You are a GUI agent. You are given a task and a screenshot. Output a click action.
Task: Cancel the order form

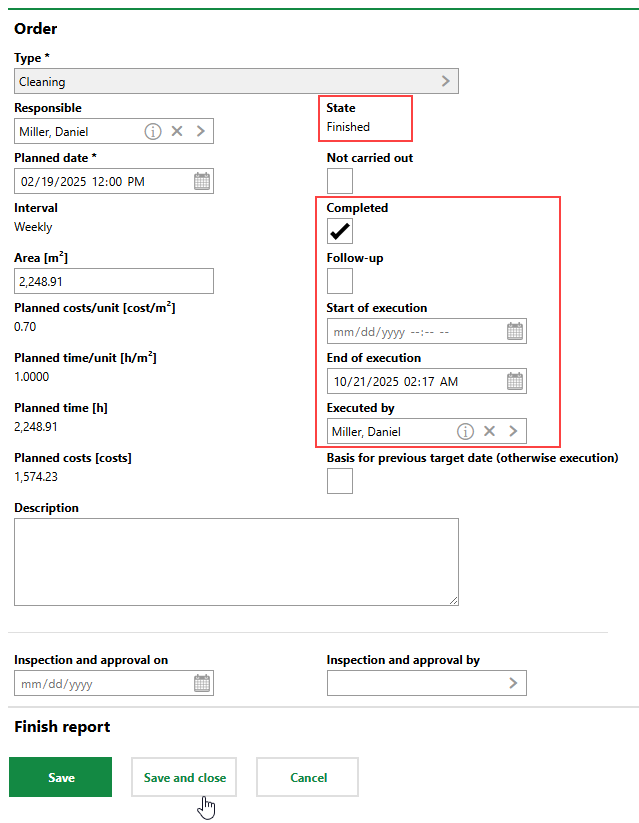click(x=308, y=777)
